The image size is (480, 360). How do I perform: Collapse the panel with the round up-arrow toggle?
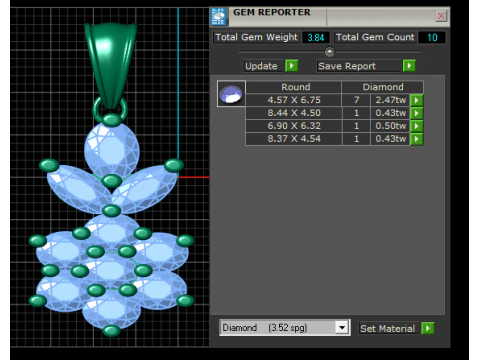point(329,52)
